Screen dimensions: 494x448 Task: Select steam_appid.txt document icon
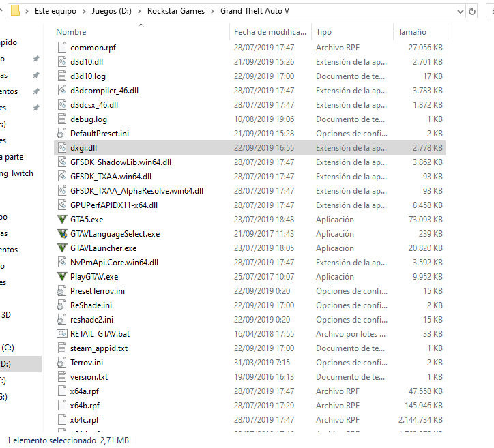click(62, 348)
